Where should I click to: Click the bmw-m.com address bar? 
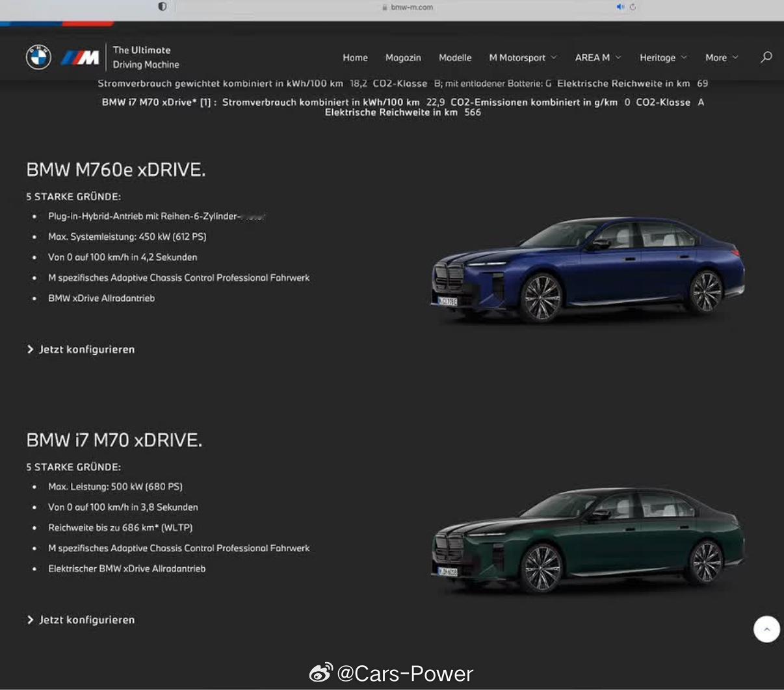pyautogui.click(x=408, y=7)
